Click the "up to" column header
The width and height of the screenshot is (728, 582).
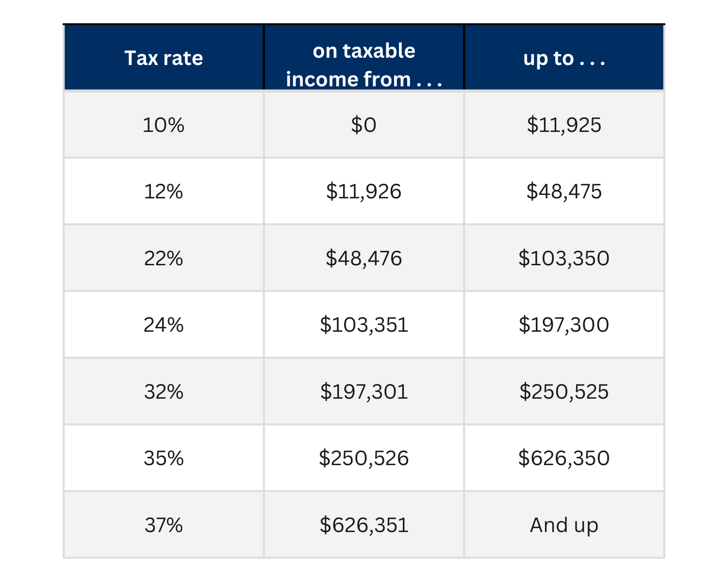[564, 58]
